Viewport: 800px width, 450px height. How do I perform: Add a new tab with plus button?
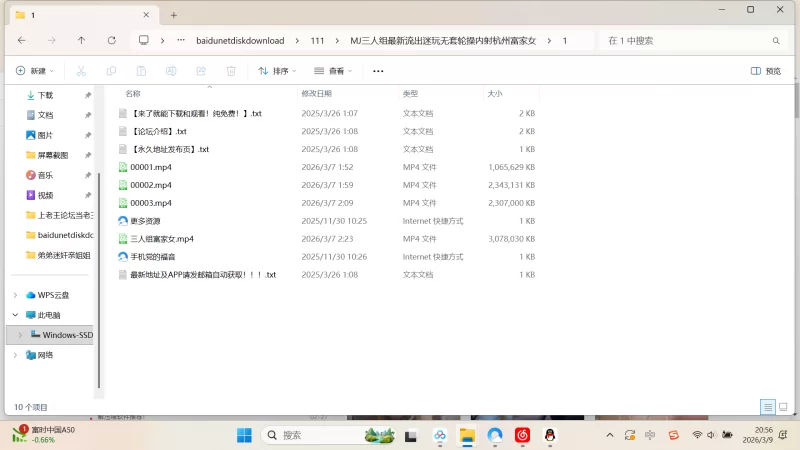(x=173, y=15)
